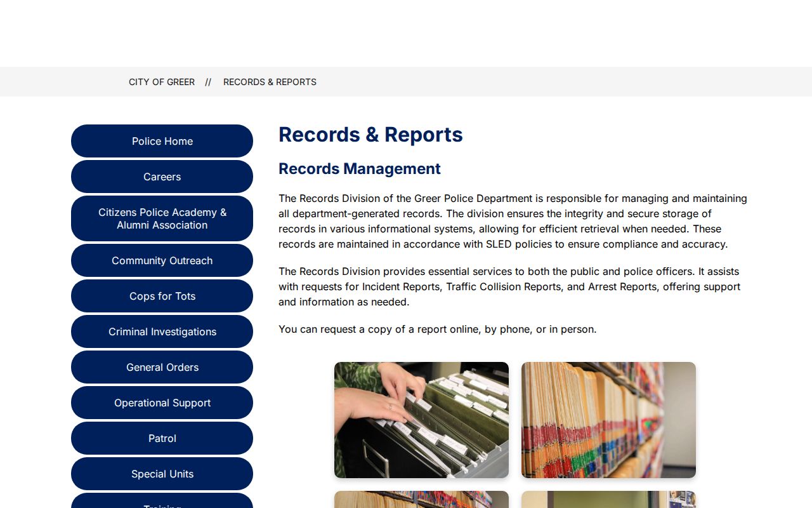Open General Orders section
Image resolution: width=812 pixels, height=508 pixels.
[162, 367]
